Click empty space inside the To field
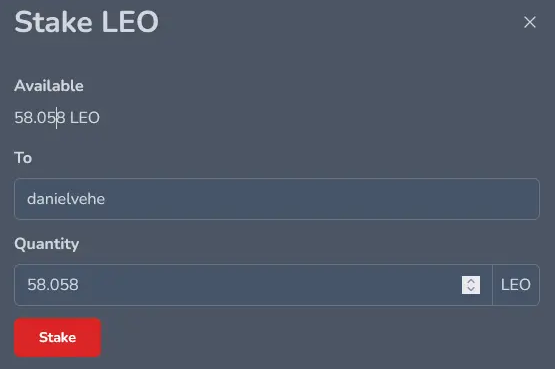 pyautogui.click(x=319, y=199)
